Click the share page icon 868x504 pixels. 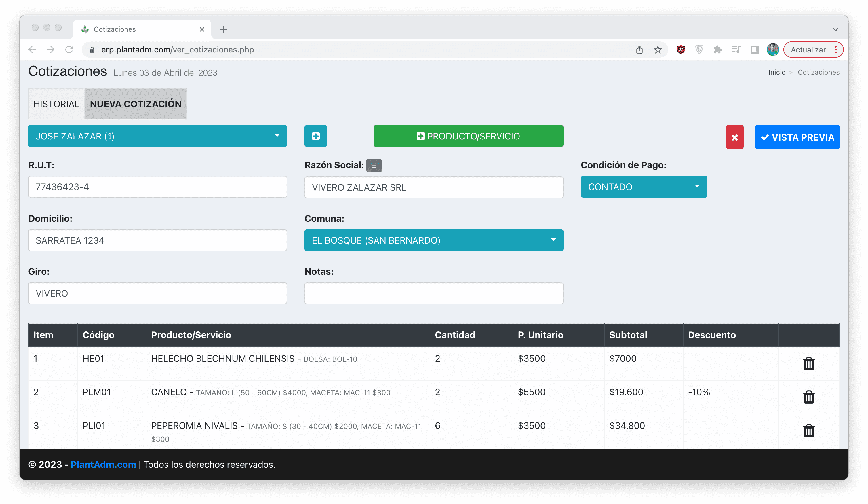(x=639, y=50)
